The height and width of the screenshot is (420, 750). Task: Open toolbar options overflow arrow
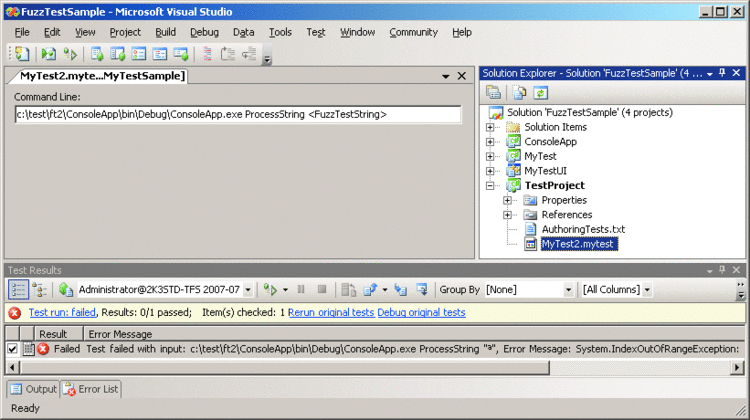[267, 59]
